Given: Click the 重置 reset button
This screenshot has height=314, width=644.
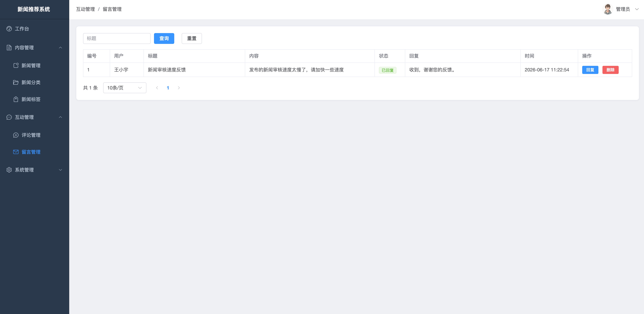Looking at the screenshot, I should click(x=192, y=38).
